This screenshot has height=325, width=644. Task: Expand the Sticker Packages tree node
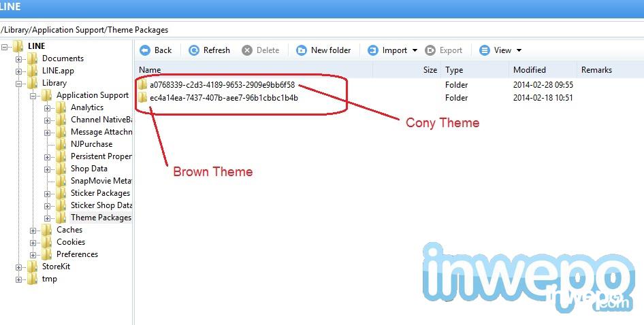tap(47, 194)
